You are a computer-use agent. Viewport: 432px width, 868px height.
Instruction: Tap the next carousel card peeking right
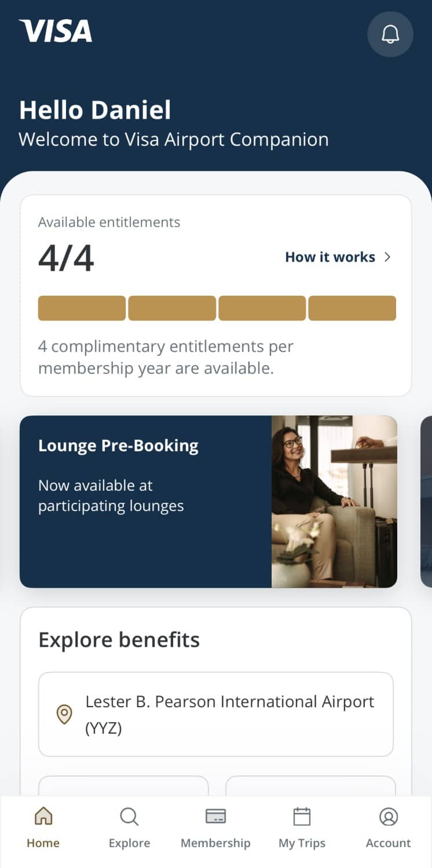point(426,501)
